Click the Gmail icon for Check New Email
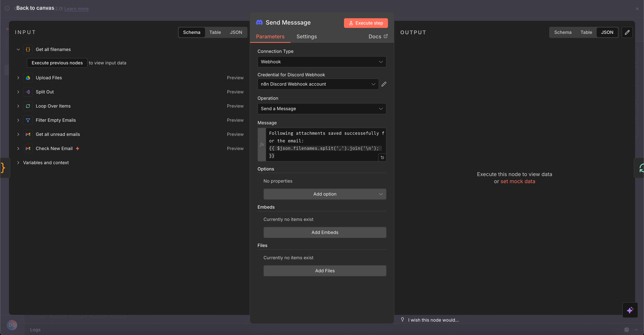The height and width of the screenshot is (335, 644). tap(28, 149)
